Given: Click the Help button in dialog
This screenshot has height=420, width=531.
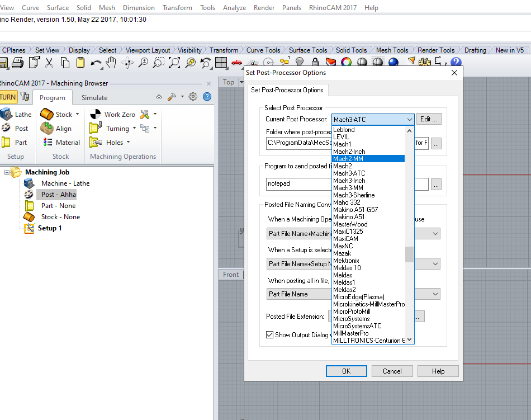Looking at the screenshot, I should pos(438,371).
